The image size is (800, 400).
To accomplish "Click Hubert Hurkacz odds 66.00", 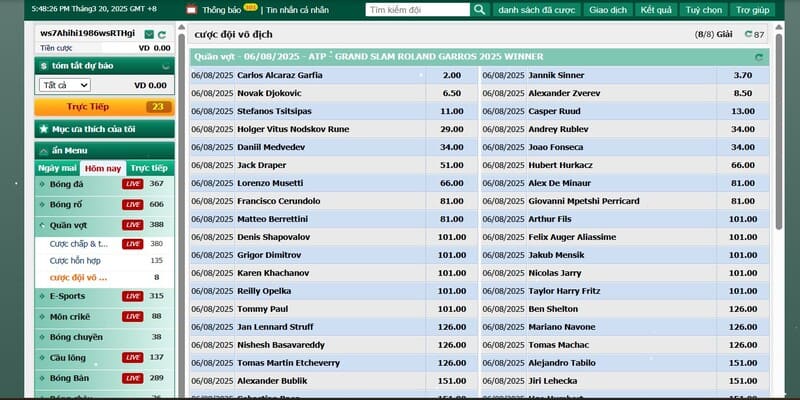I will tap(742, 165).
